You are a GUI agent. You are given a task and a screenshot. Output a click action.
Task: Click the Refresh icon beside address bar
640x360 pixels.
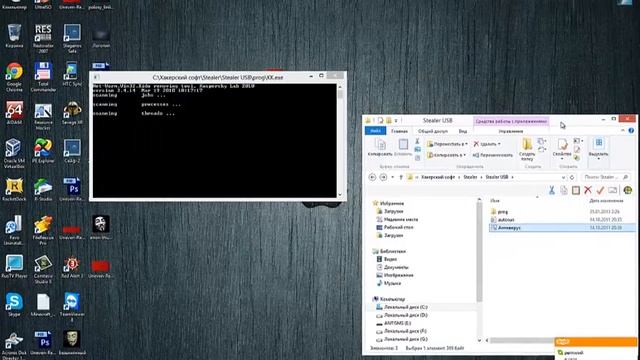[572, 177]
